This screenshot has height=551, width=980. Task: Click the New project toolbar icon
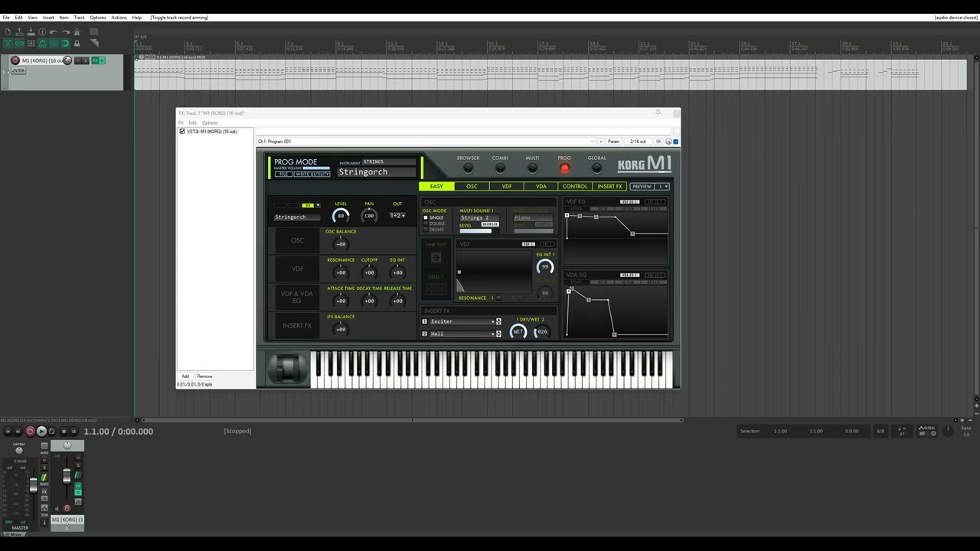point(8,32)
